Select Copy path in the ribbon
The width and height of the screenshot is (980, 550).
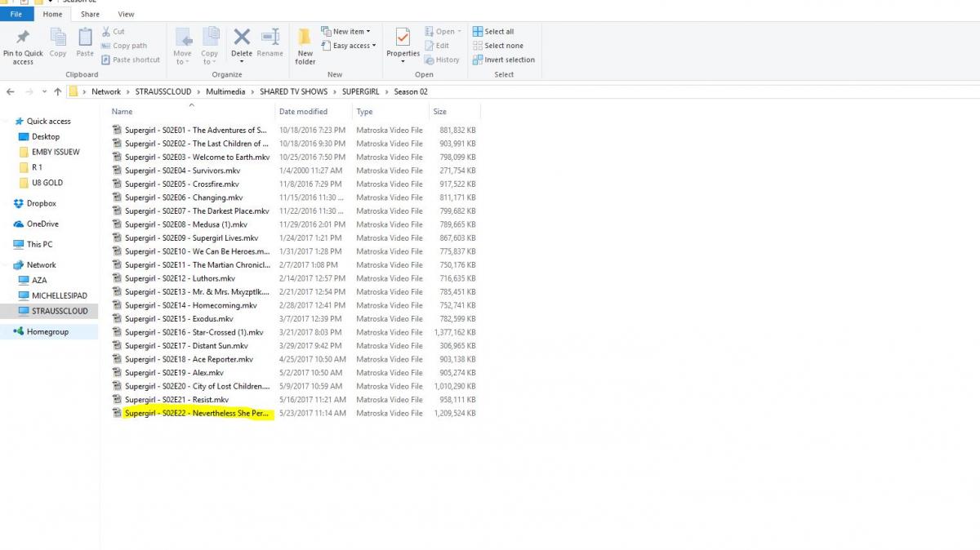click(x=124, y=46)
